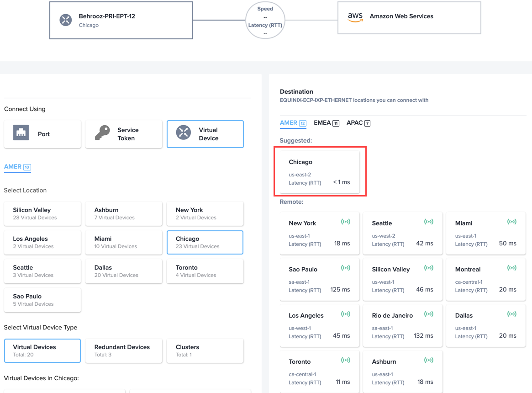Image resolution: width=532 pixels, height=393 pixels.
Task: Click the Port ethernet icon
Action: tap(21, 133)
